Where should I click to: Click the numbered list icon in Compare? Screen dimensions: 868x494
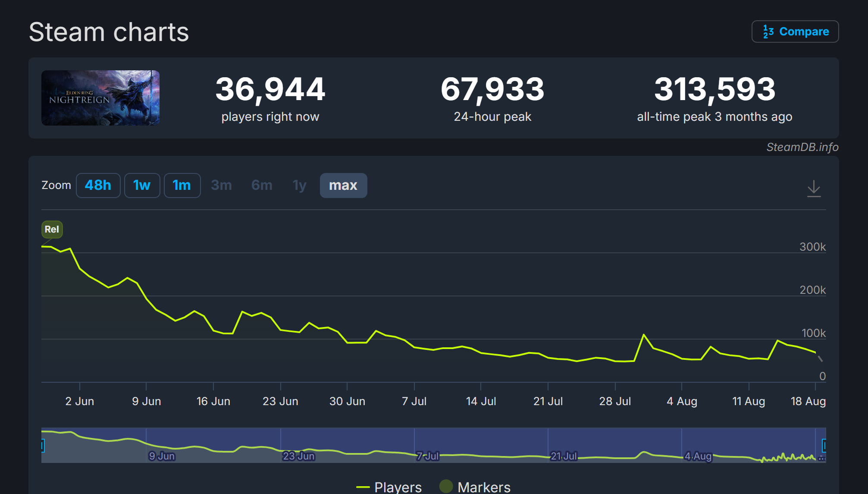point(768,31)
